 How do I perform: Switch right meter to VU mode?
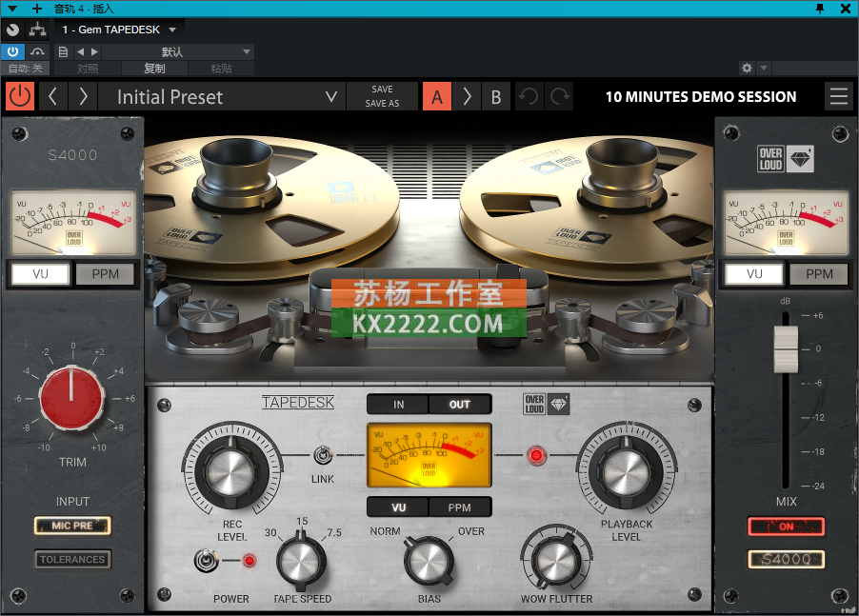[x=754, y=274]
